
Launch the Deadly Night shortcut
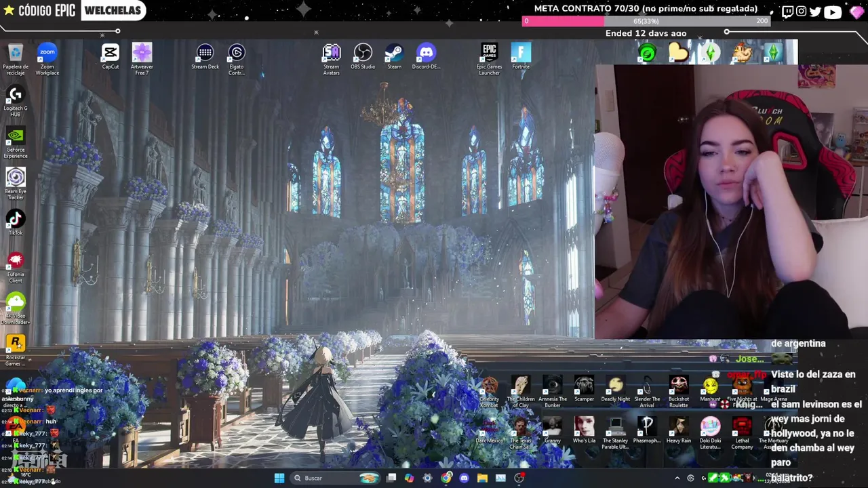[615, 389]
